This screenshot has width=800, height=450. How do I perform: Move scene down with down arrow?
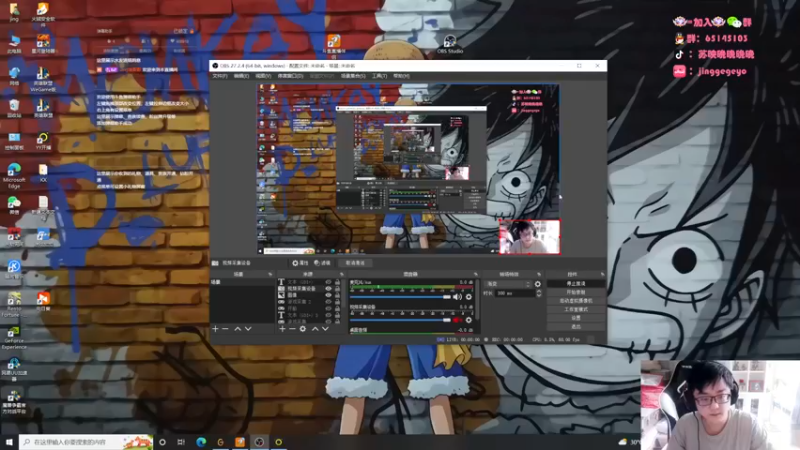[x=248, y=329]
